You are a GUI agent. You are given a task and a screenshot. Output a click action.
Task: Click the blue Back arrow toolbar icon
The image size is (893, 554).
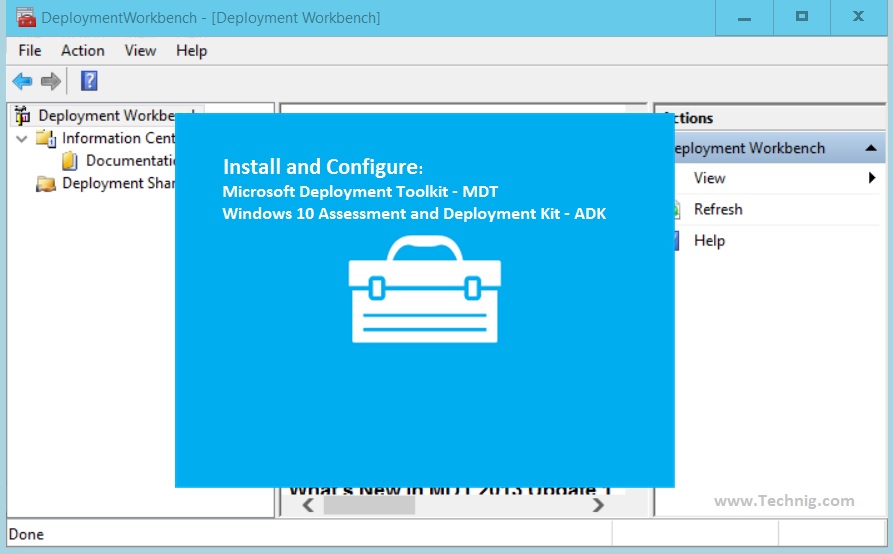point(22,81)
